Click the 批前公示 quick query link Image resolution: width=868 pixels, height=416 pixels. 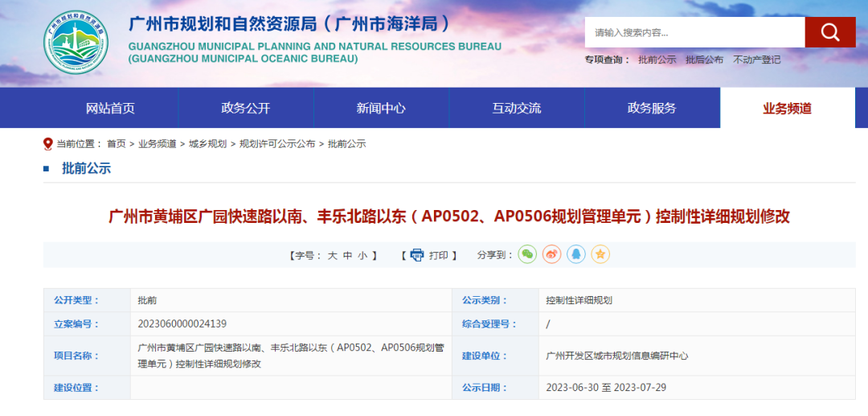(x=657, y=60)
